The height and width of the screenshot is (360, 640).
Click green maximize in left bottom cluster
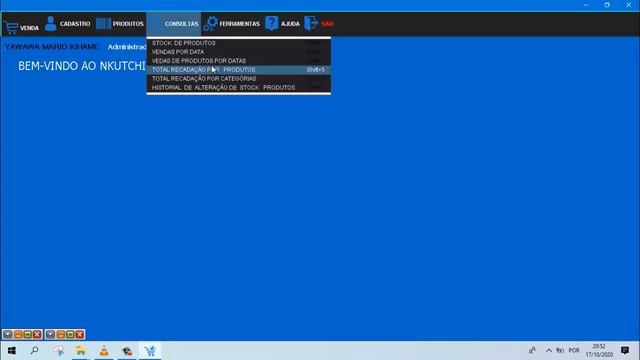pyautogui.click(x=27, y=335)
